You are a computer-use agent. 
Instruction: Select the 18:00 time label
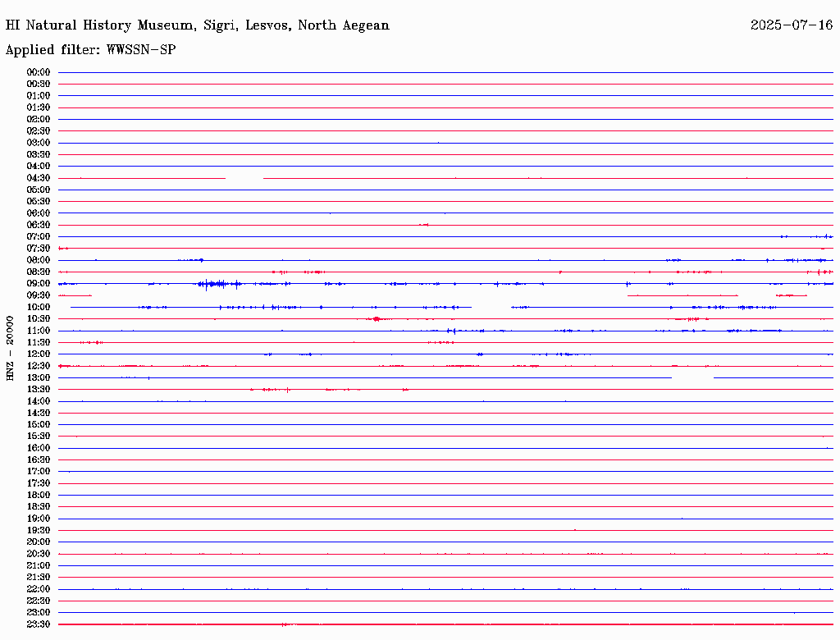[x=39, y=496]
